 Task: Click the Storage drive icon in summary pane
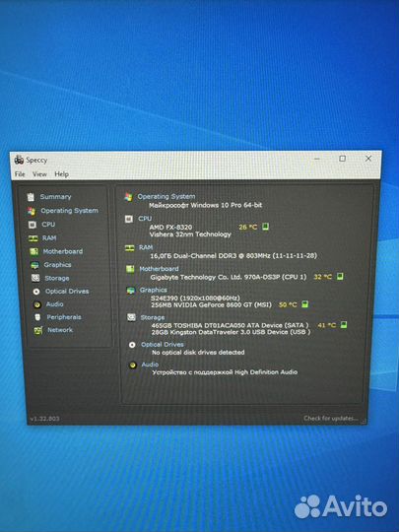point(131,317)
